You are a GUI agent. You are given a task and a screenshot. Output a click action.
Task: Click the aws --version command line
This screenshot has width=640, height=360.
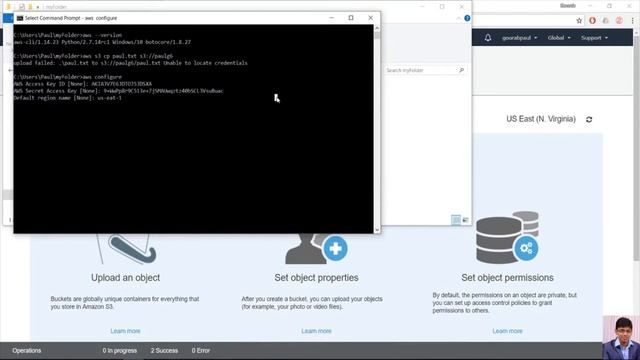pyautogui.click(x=68, y=35)
